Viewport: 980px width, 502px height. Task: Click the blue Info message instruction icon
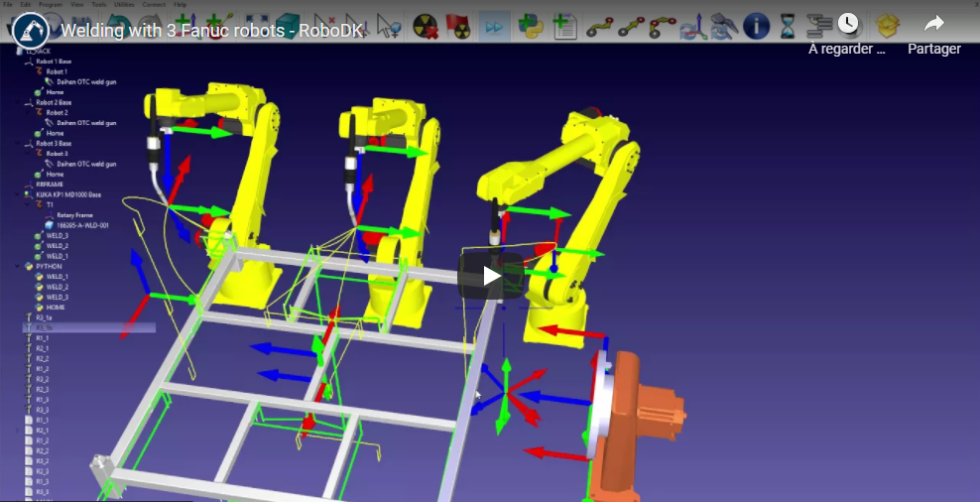756,26
